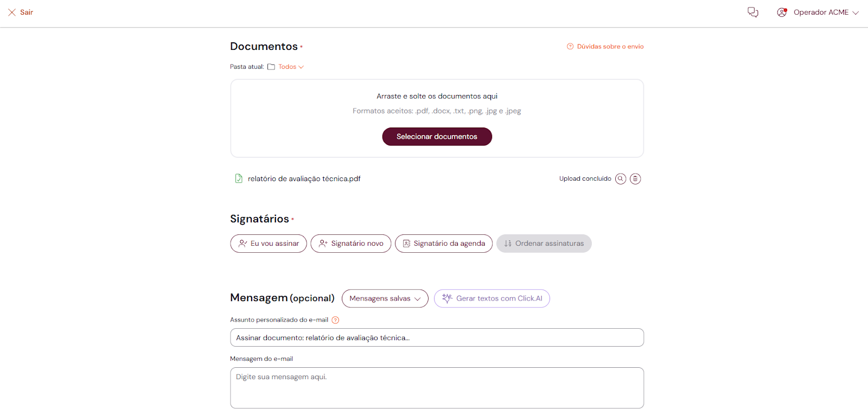This screenshot has height=415, width=868.
Task: Click the chat messages icon in header
Action: coord(753,12)
